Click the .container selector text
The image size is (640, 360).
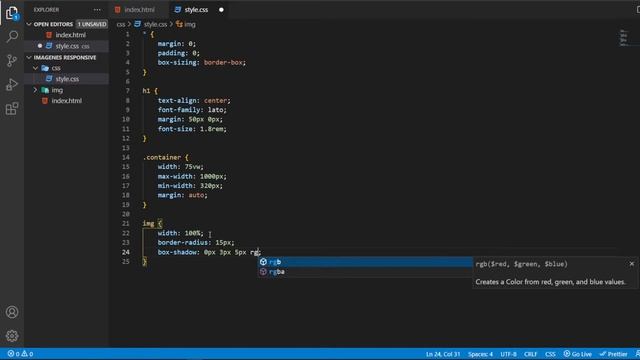162,157
